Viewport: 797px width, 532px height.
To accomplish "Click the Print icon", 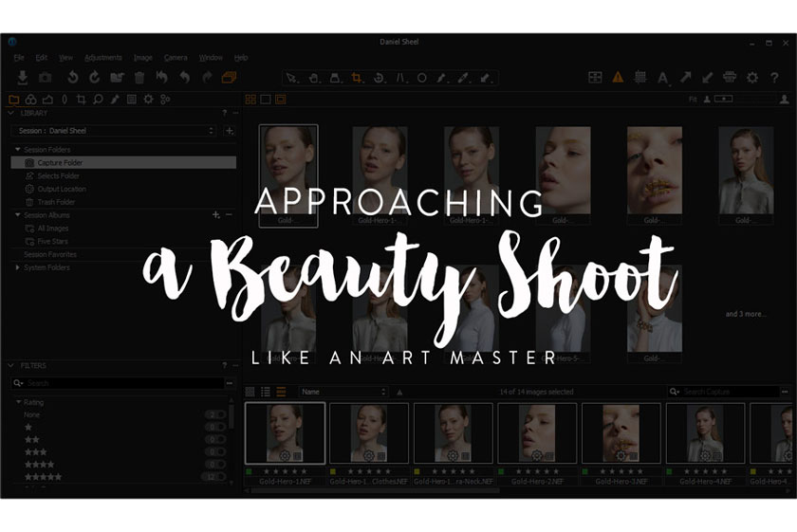I will [x=730, y=78].
